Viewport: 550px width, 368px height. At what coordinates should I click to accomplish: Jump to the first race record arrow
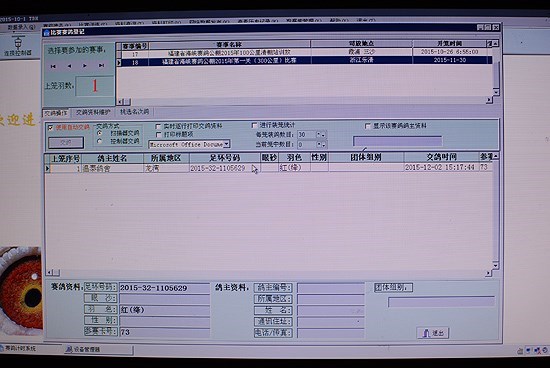pyautogui.click(x=53, y=66)
